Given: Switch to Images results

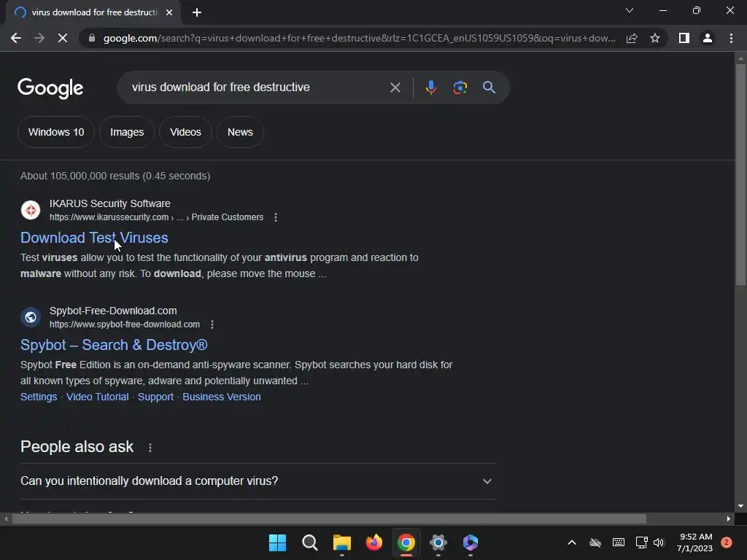Looking at the screenshot, I should (x=127, y=132).
